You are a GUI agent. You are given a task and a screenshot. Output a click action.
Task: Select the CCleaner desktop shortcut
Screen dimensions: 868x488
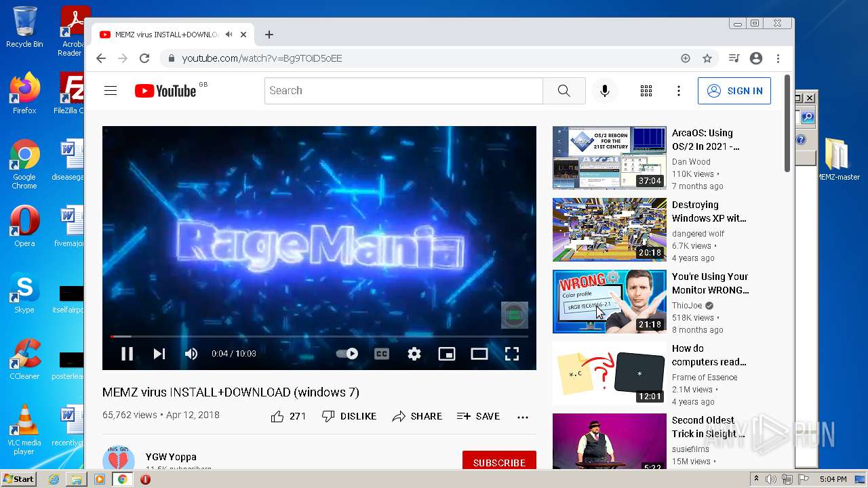[24, 359]
